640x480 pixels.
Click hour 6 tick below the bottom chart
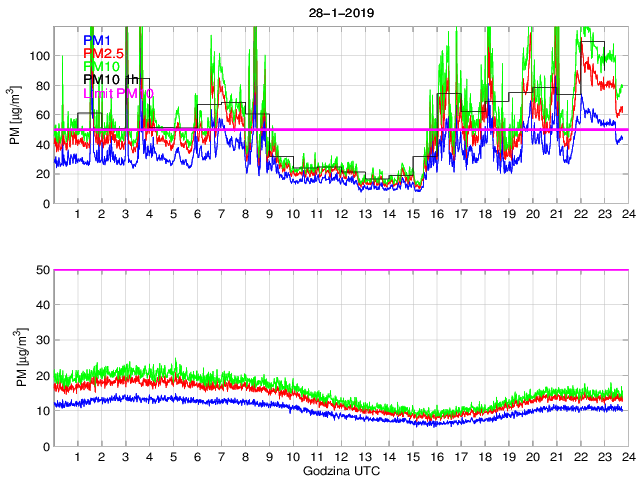(198, 457)
